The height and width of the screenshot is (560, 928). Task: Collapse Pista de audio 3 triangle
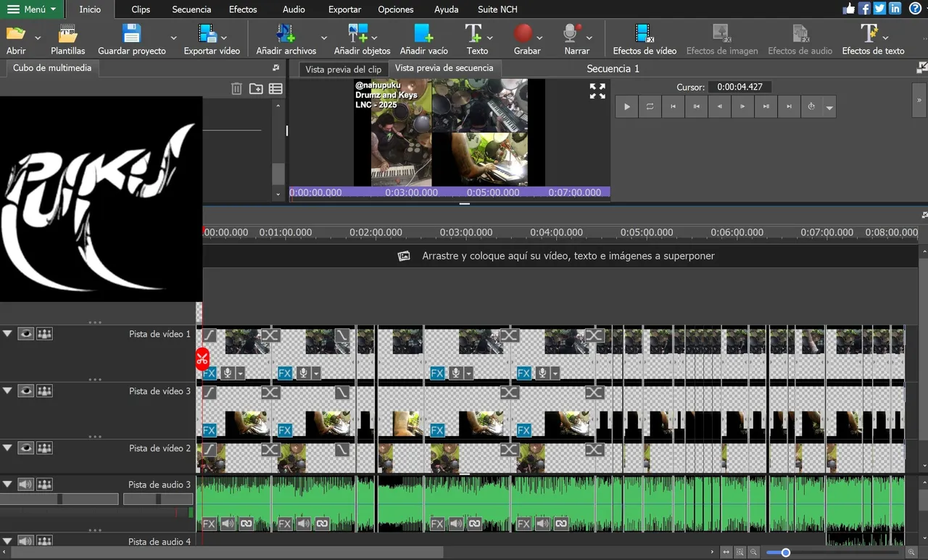pyautogui.click(x=7, y=485)
